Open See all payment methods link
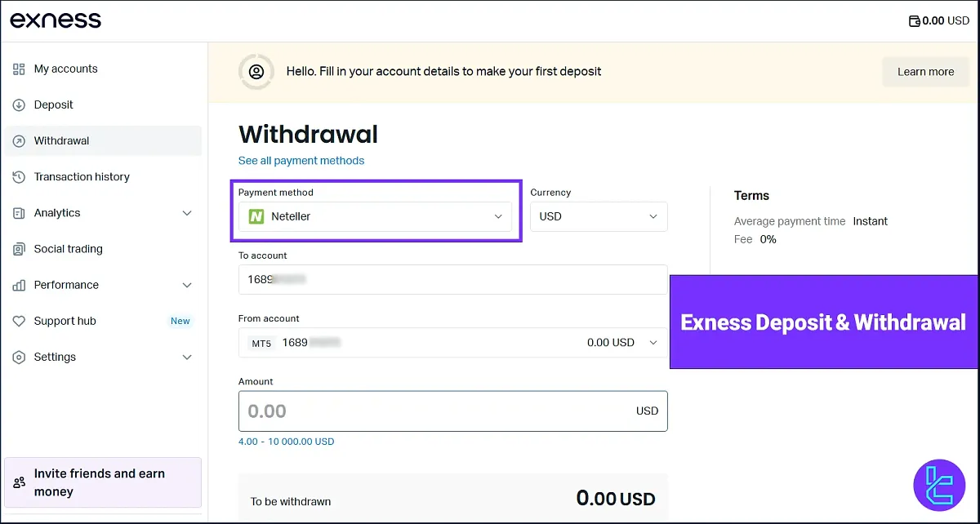 (301, 160)
